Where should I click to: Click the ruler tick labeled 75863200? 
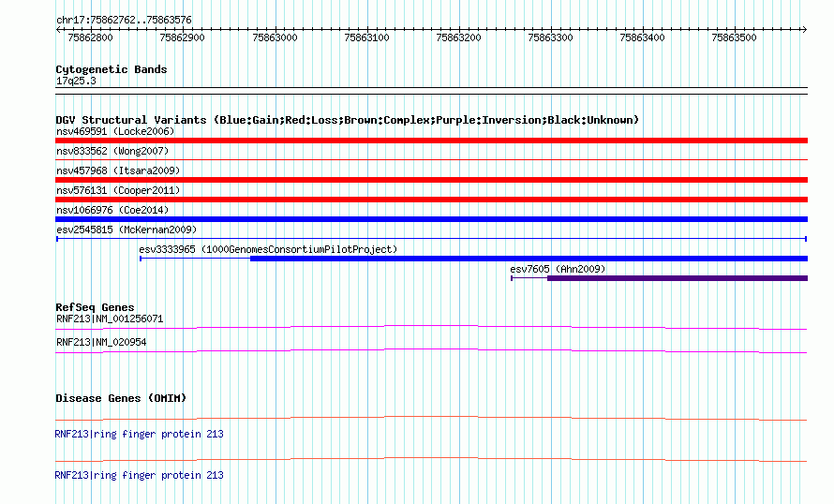tap(458, 37)
